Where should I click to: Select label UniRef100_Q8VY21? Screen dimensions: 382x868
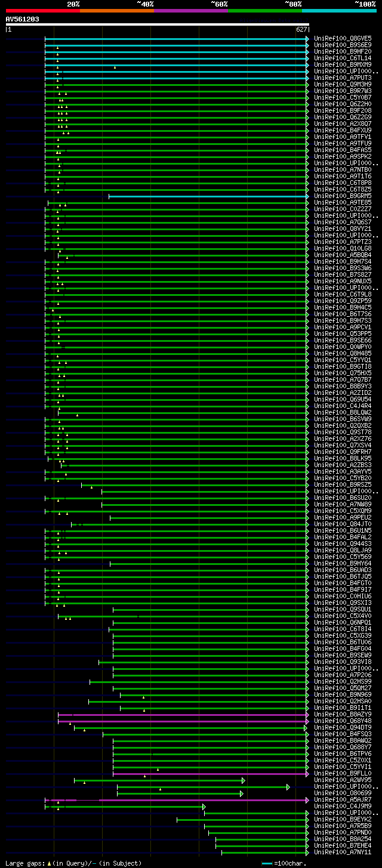343,228
